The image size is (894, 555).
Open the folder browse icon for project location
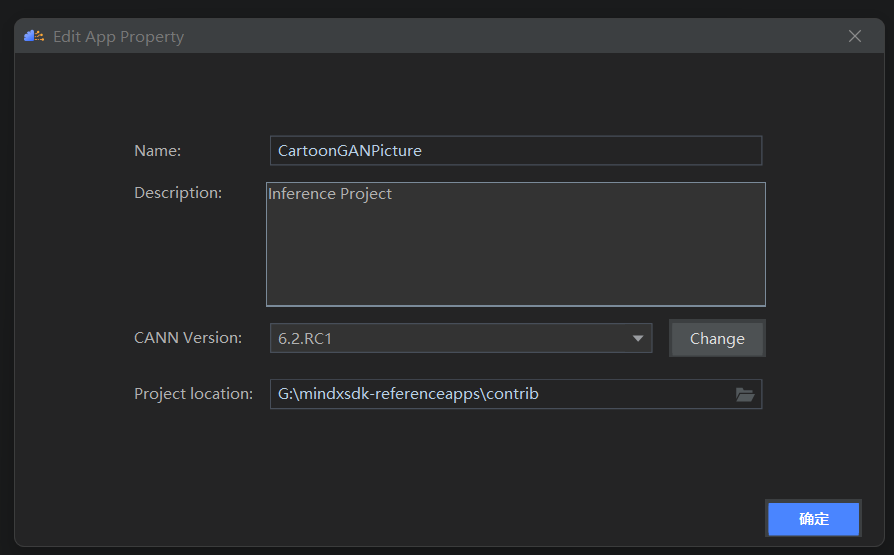(744, 394)
